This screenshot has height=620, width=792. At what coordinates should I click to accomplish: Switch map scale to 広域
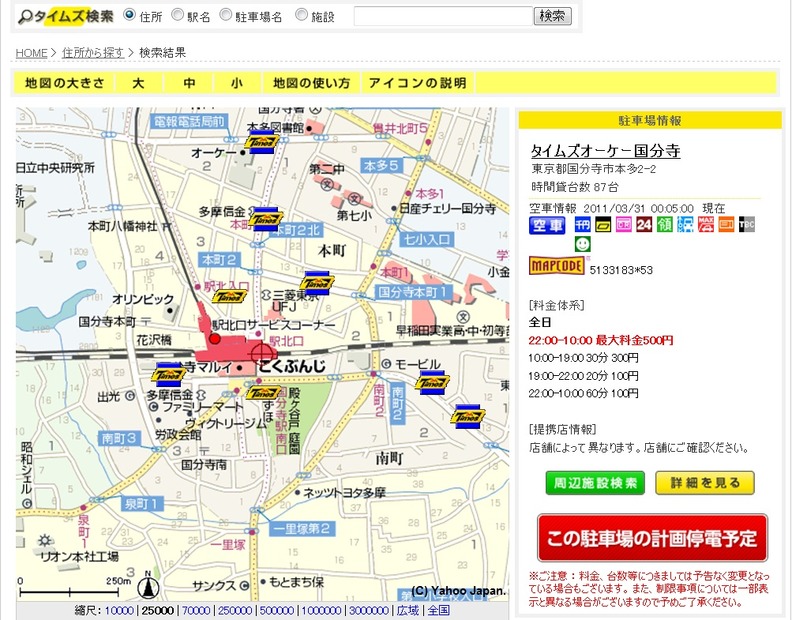pyautogui.click(x=408, y=610)
